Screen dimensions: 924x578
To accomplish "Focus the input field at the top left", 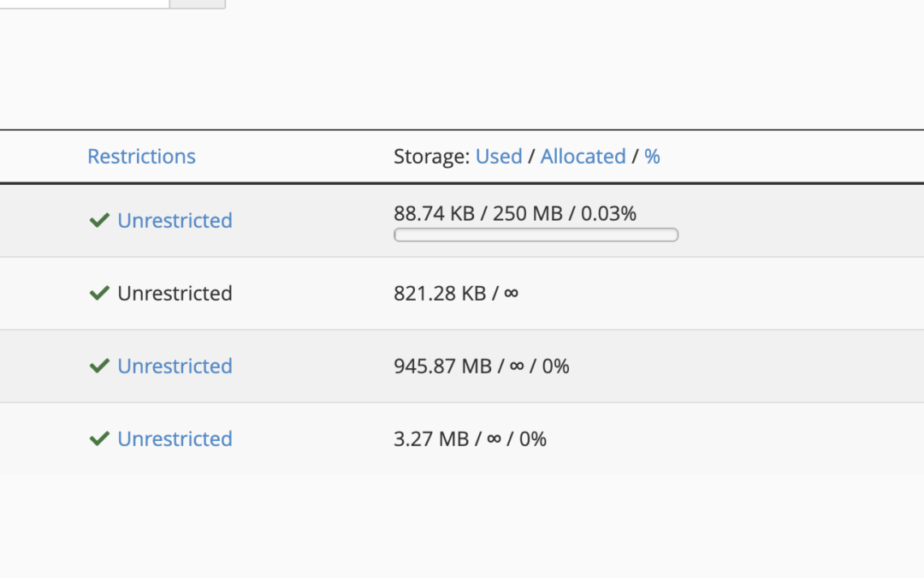I will 85,3.
